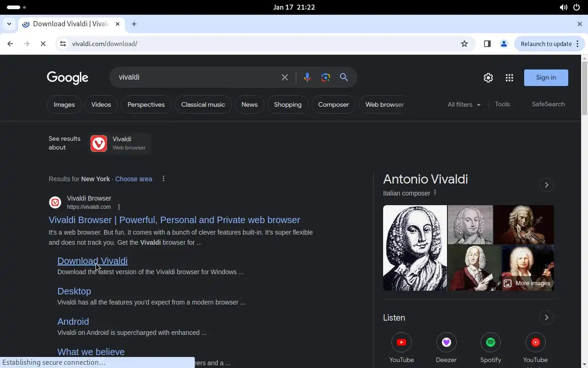Search by image with Lens icon
This screenshot has width=588, height=368.
326,77
